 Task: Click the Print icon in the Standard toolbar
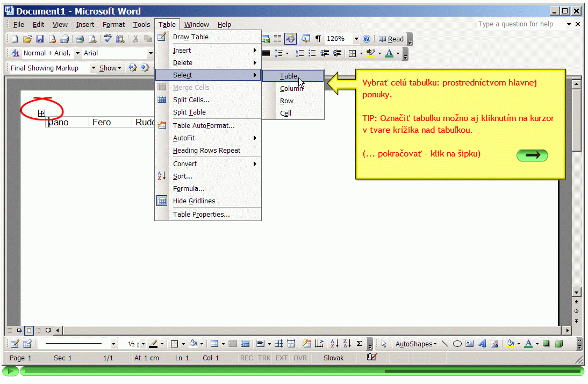[x=80, y=39]
